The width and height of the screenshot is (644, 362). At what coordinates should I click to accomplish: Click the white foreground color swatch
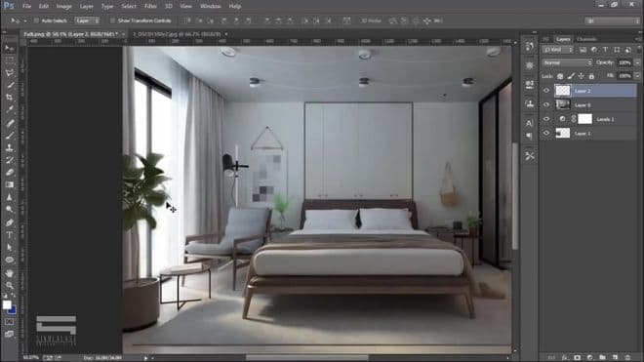(7, 304)
